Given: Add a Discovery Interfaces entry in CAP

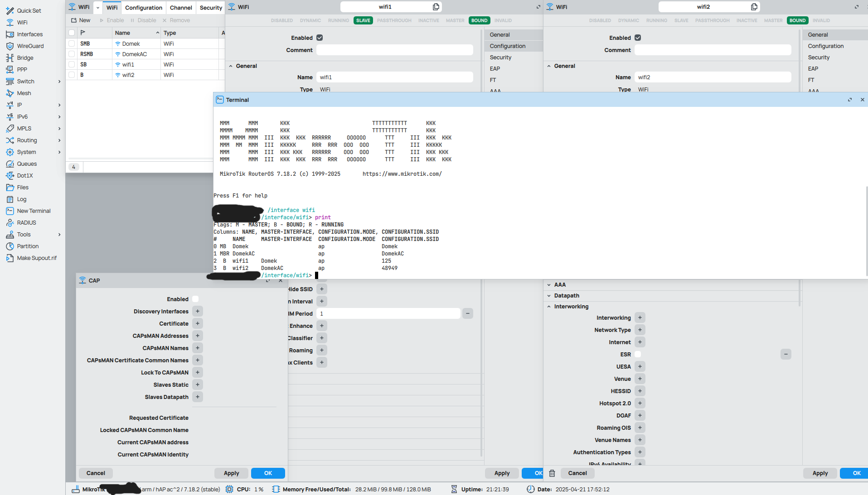Looking at the screenshot, I should click(197, 311).
